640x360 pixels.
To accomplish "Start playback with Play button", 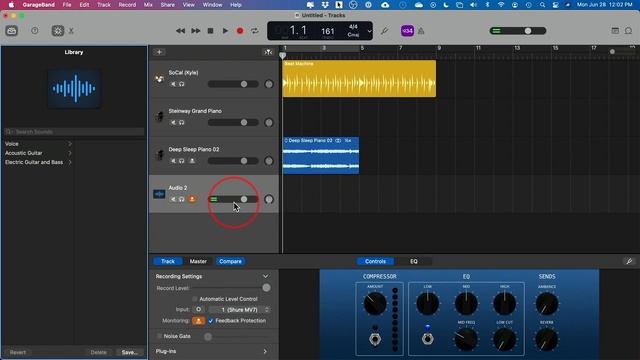I will click(x=225, y=31).
